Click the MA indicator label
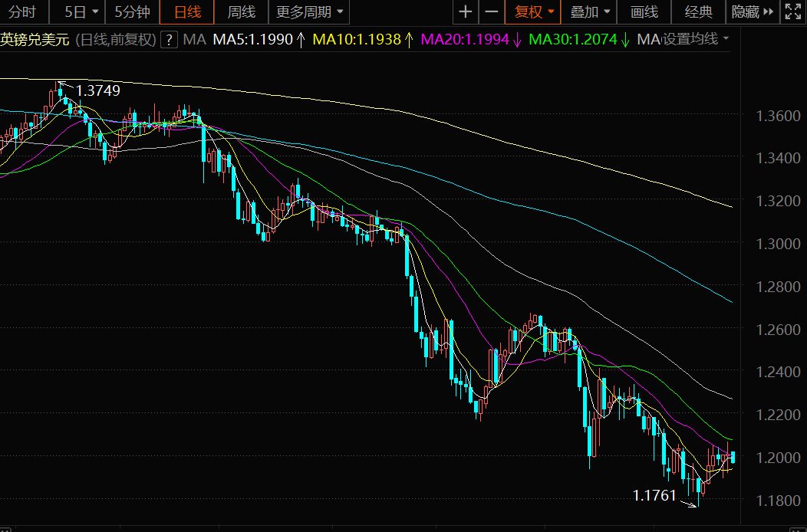 pyautogui.click(x=195, y=40)
